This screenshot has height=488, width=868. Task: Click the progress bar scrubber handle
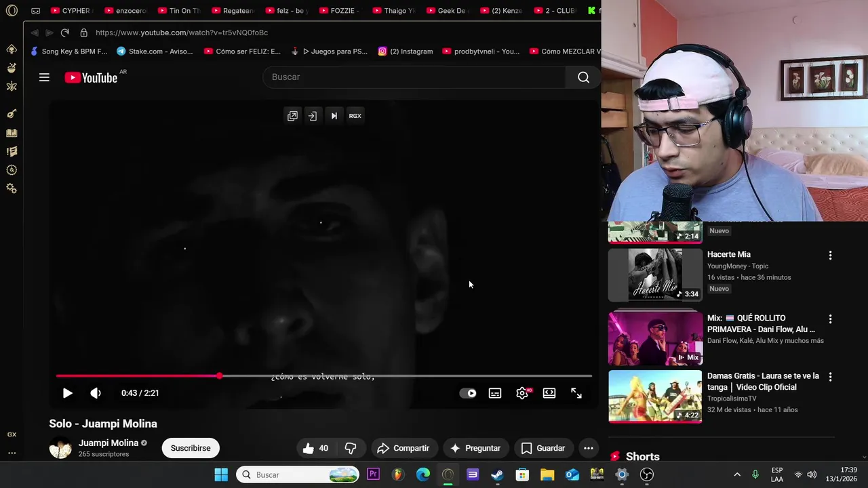pyautogui.click(x=220, y=375)
